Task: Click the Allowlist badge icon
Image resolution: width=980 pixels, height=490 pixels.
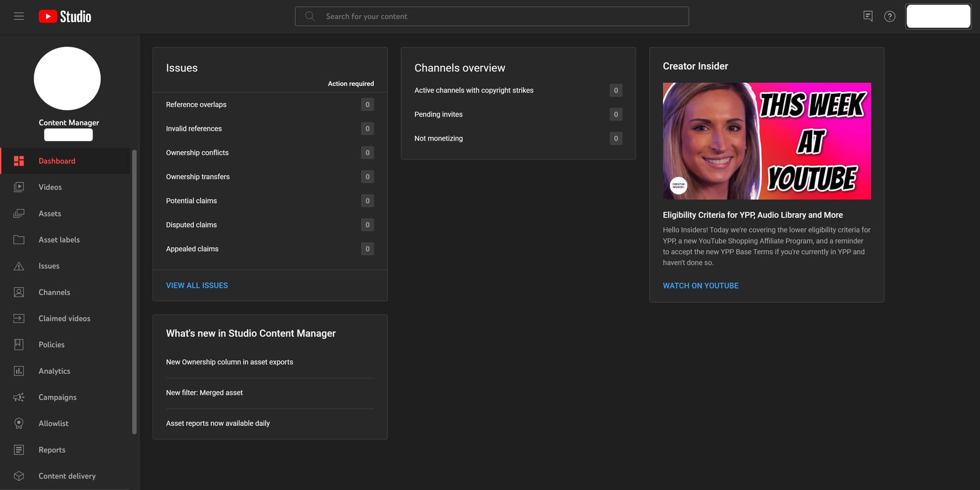Action: coord(19,424)
